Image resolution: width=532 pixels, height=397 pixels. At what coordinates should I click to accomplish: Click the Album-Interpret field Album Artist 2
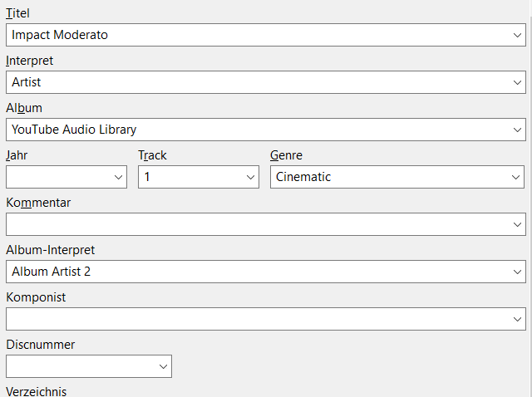249,272
